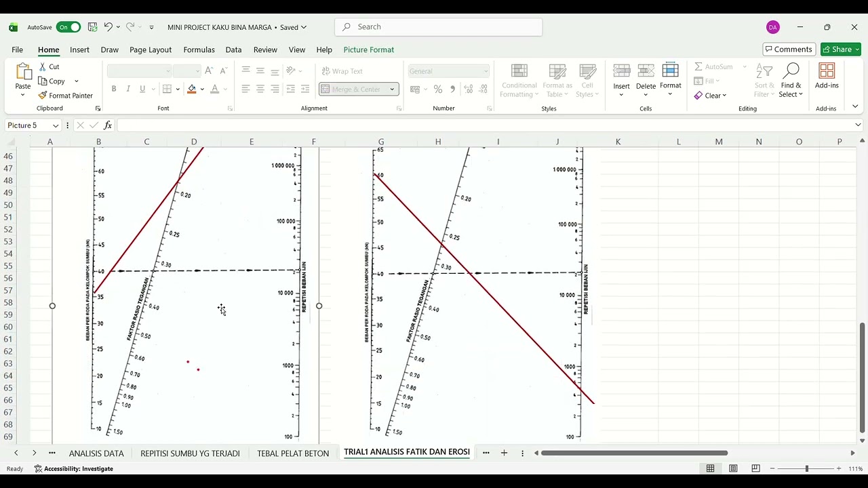Click the Undo arrow icon
This screenshot has height=488, width=868.
tap(108, 27)
